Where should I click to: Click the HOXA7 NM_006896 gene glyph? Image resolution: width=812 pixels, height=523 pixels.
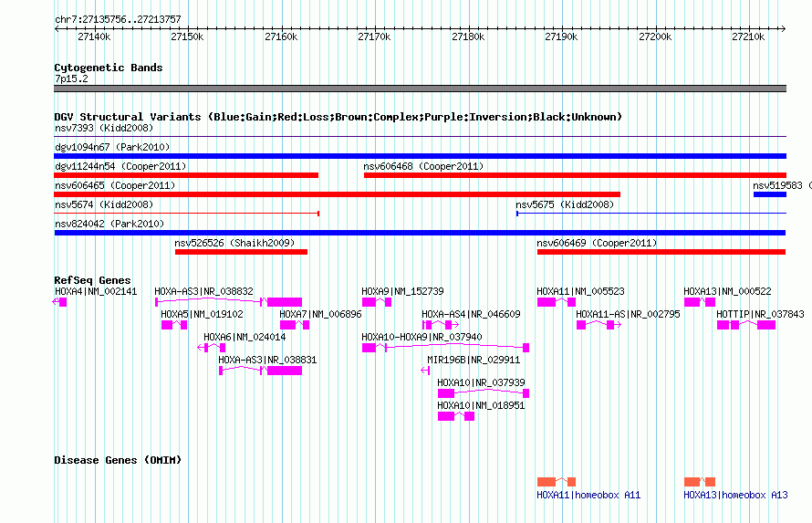pos(295,325)
